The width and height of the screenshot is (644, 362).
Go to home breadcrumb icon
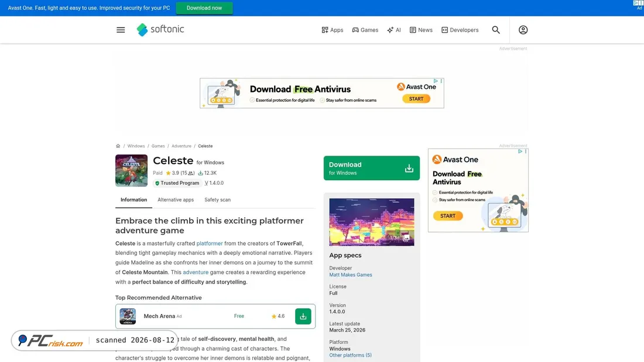118,146
